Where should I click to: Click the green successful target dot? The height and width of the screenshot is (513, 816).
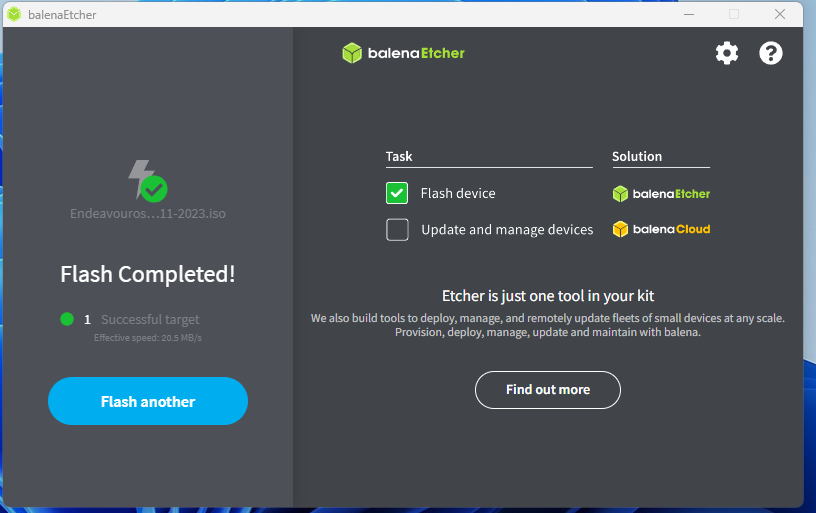[x=67, y=319]
